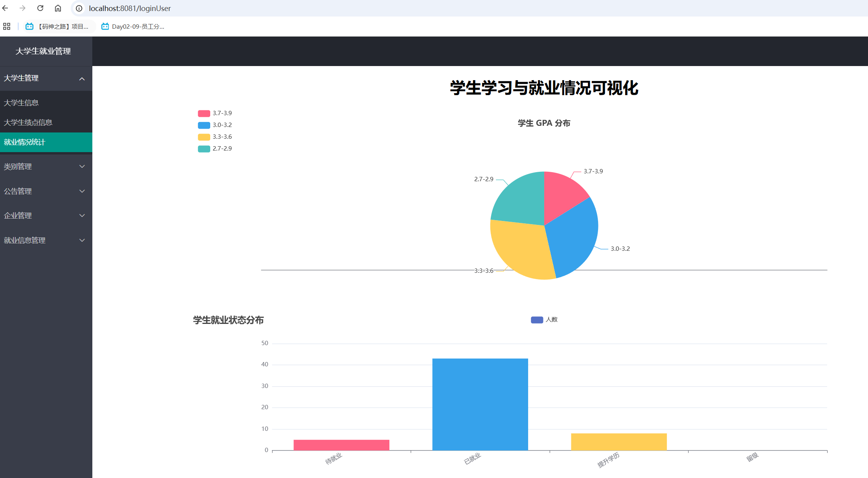Click the site information icon

pos(79,8)
